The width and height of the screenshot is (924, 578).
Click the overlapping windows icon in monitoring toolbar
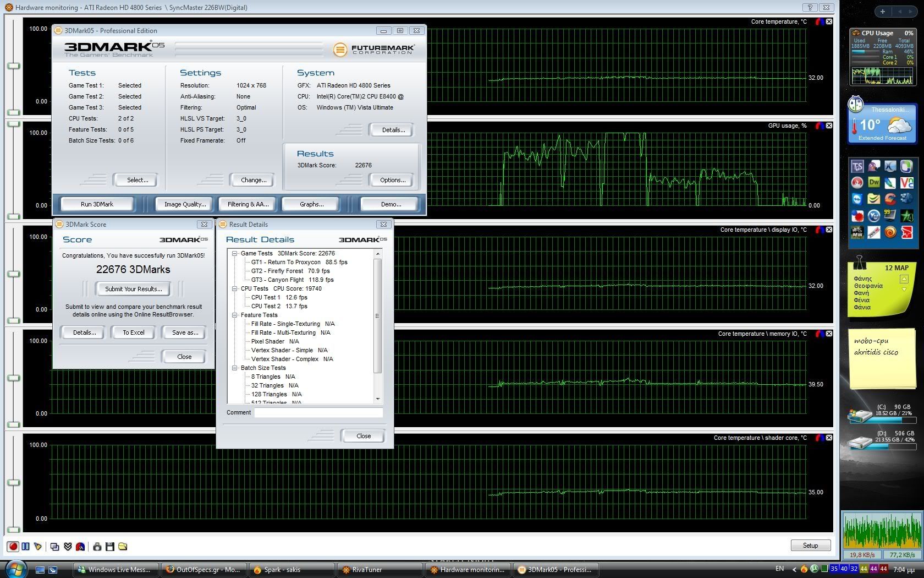coord(54,547)
